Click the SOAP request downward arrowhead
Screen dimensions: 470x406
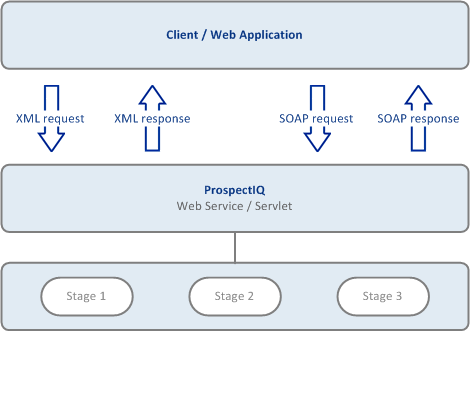pos(317,141)
